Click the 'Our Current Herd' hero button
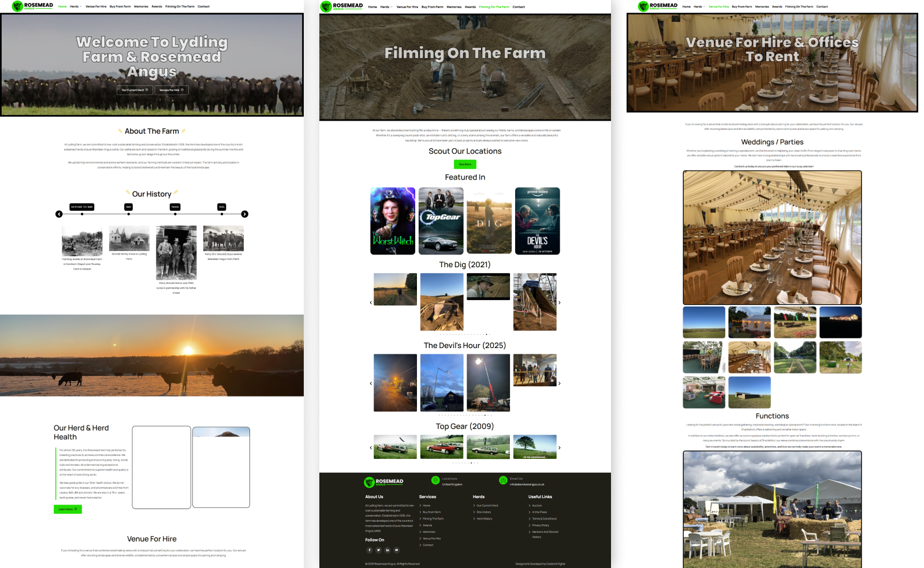924x568 pixels. tap(135, 90)
